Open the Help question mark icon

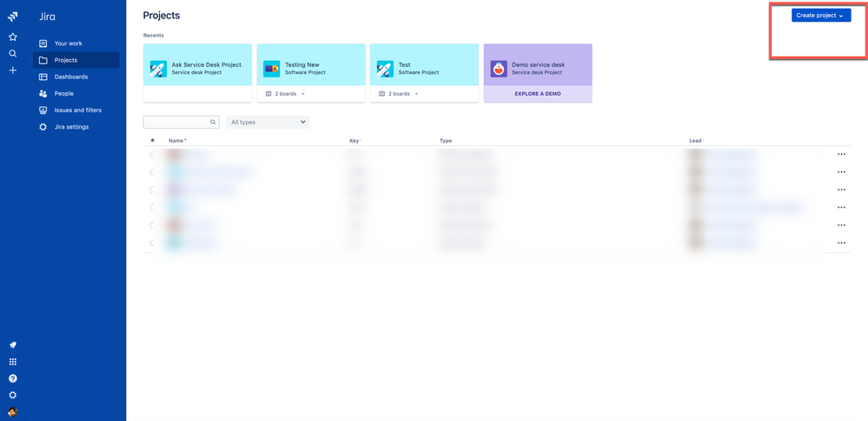coord(13,378)
